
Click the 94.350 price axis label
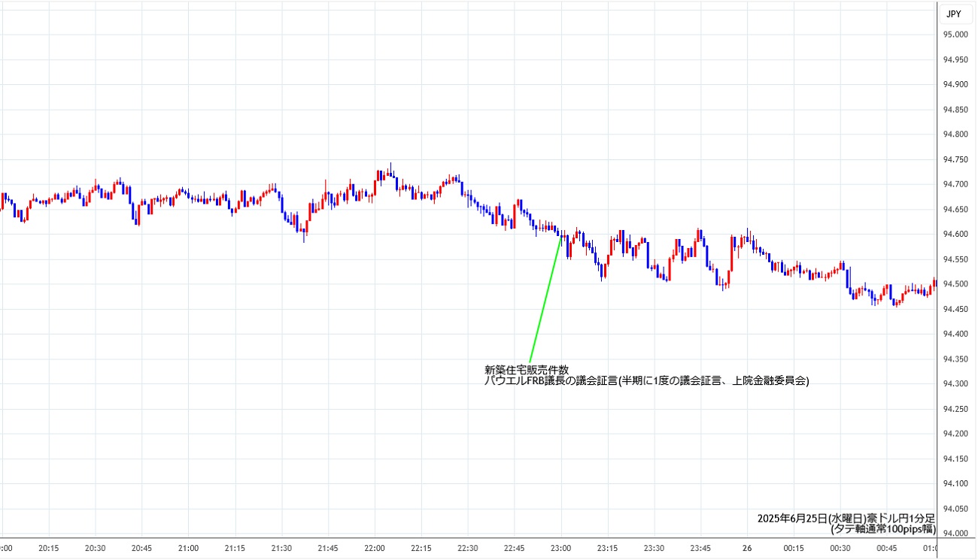click(956, 359)
